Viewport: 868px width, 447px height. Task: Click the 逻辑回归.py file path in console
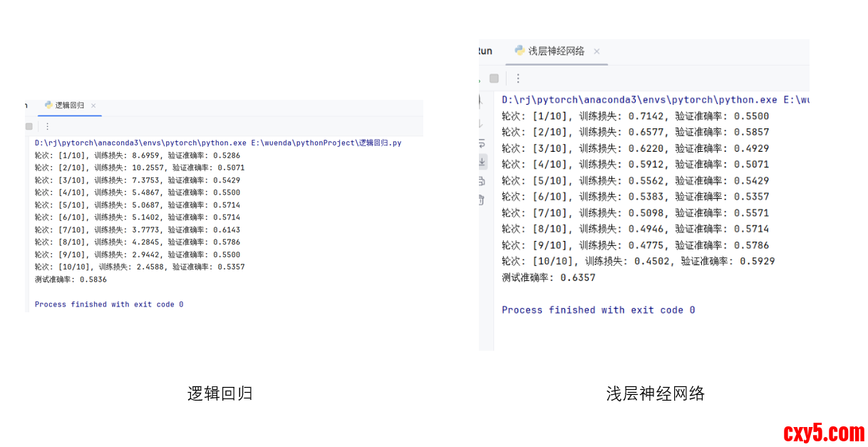coord(379,143)
